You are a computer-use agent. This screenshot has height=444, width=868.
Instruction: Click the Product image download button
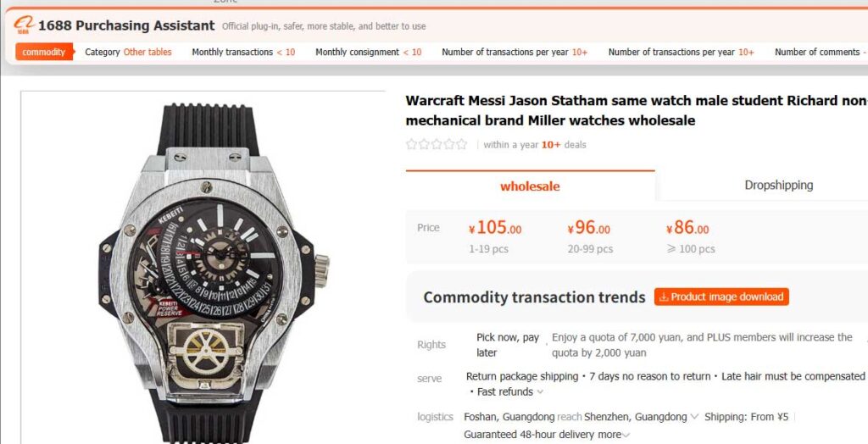721,297
